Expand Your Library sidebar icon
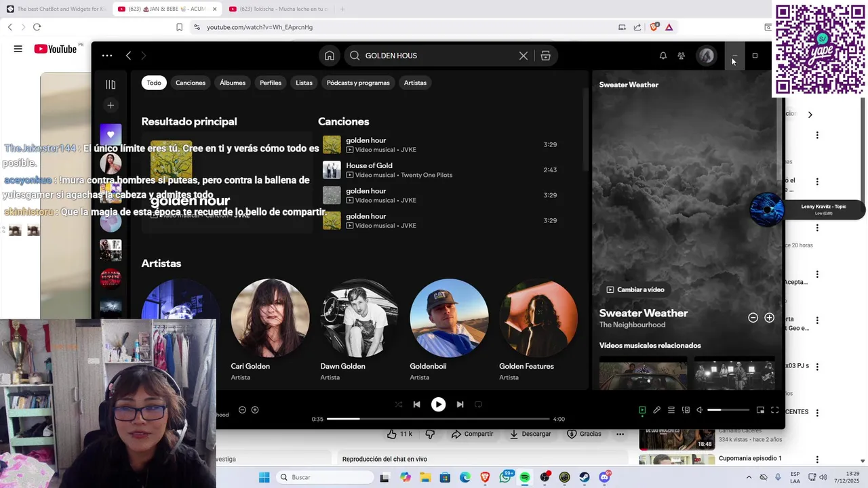The width and height of the screenshot is (868, 488). (x=111, y=85)
